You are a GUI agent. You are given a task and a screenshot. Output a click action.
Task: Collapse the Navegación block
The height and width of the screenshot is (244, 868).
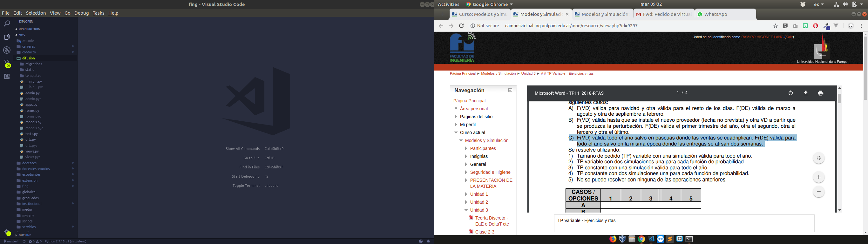pyautogui.click(x=510, y=90)
